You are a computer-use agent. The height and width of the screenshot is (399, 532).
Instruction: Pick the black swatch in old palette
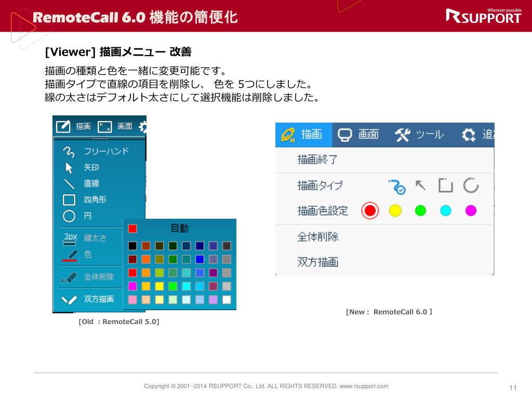(x=132, y=246)
